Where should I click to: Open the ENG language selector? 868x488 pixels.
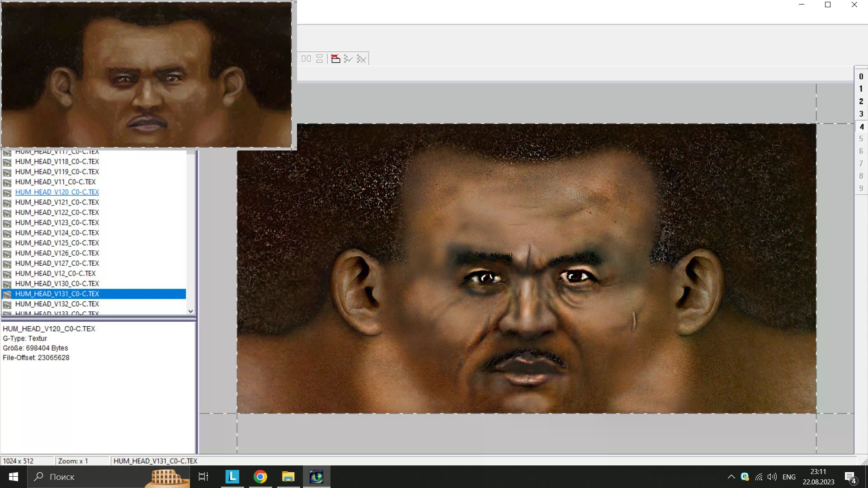point(789,477)
